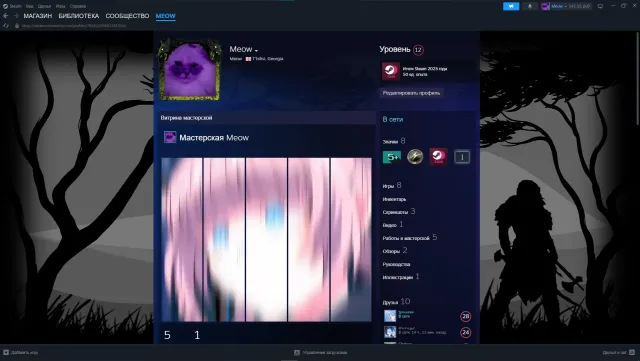Open the Видео 1 link
640x361 pixels.
click(x=393, y=225)
